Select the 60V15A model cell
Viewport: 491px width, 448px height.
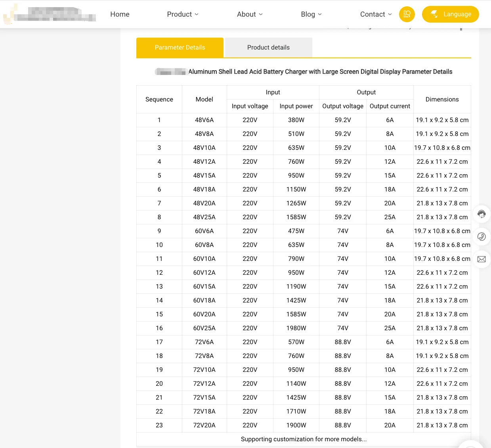coord(204,287)
